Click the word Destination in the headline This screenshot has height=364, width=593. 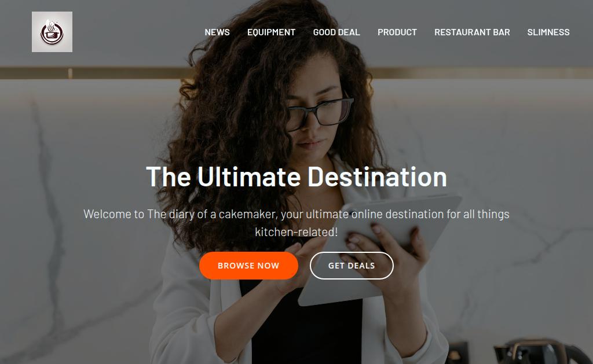click(x=377, y=177)
